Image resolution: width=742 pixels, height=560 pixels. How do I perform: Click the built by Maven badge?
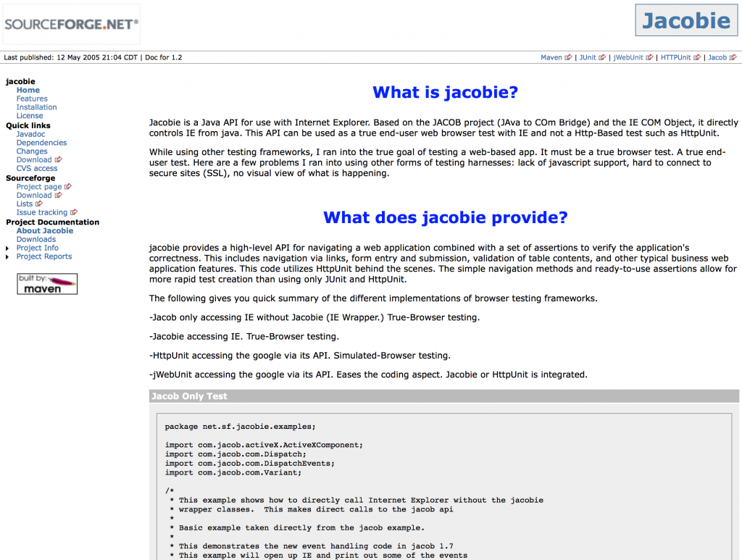tap(47, 284)
